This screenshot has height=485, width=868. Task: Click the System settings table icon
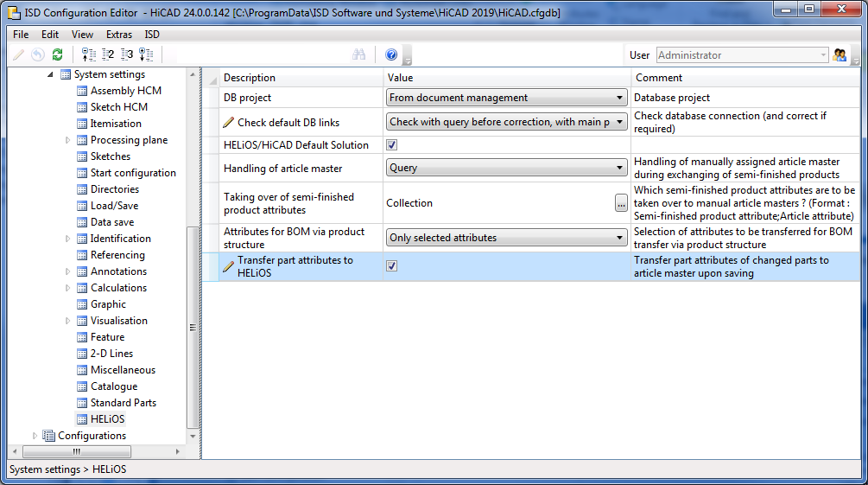point(66,74)
